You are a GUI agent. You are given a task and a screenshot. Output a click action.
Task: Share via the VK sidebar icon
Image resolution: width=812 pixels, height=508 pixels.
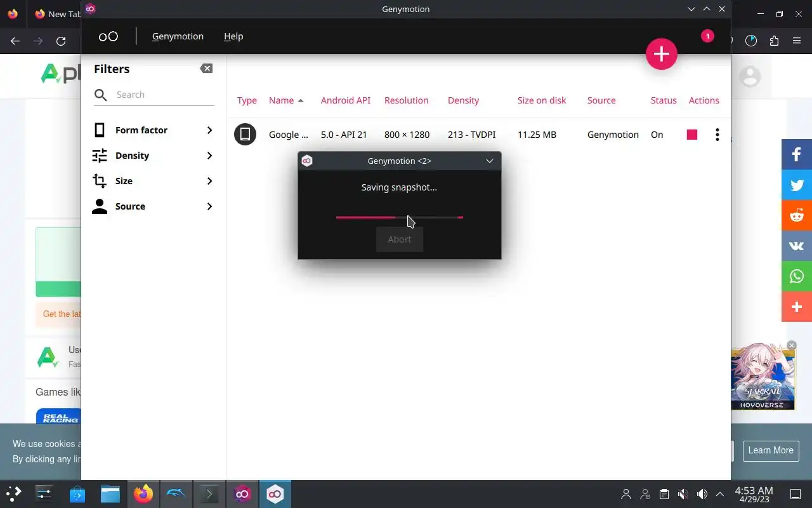tap(797, 246)
